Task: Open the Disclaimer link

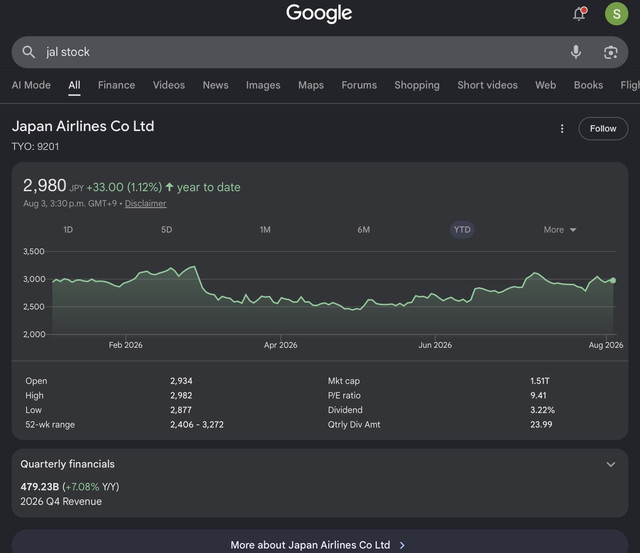Action: [145, 203]
